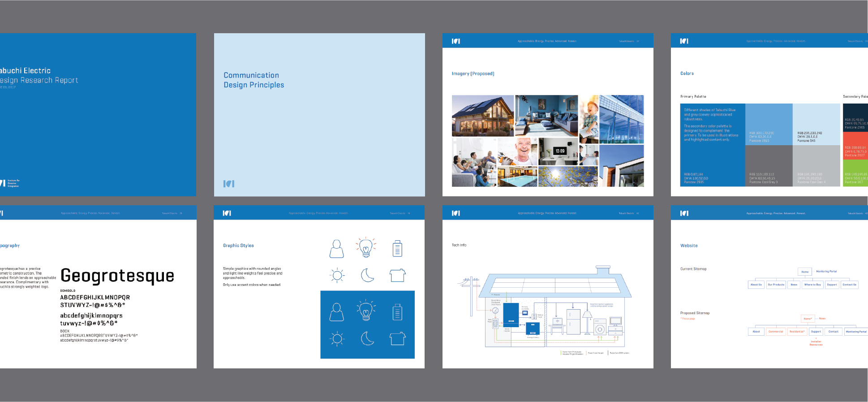Viewport: 868px width, 402px height.
Task: Click the About box in Proposed Sitemap
Action: point(756,332)
